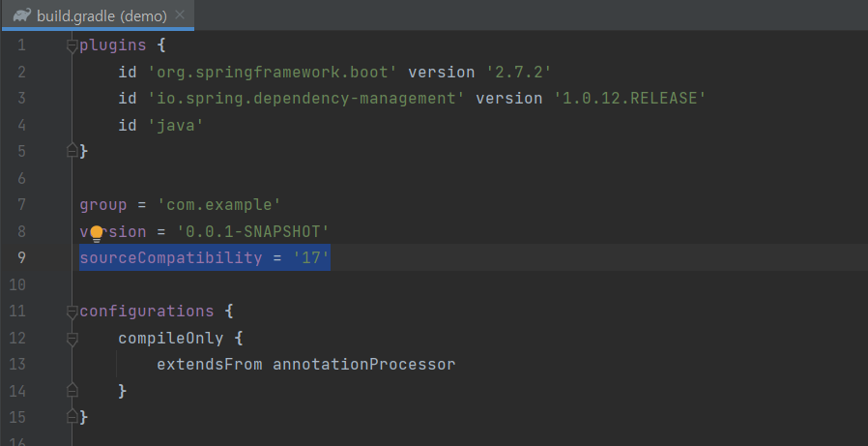Viewport: 868px width, 446px height.
Task: Click fold end marker on line 15
Action: (x=72, y=416)
